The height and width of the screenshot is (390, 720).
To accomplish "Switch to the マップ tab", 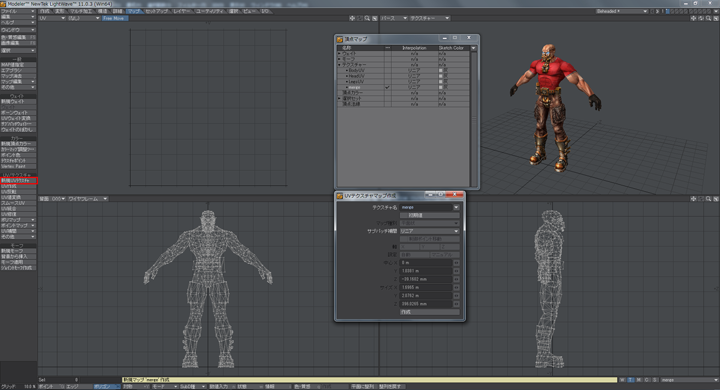I will [134, 11].
